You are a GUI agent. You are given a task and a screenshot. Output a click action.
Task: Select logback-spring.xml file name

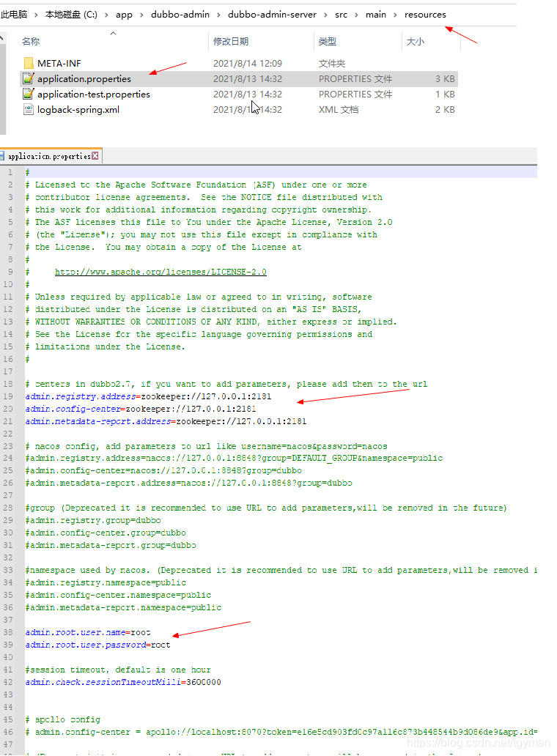tap(78, 109)
